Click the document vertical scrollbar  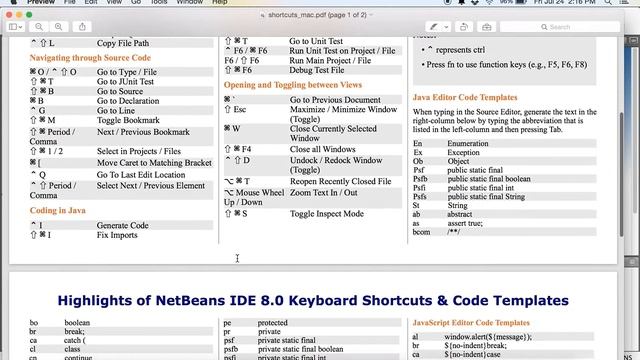click(x=621, y=174)
